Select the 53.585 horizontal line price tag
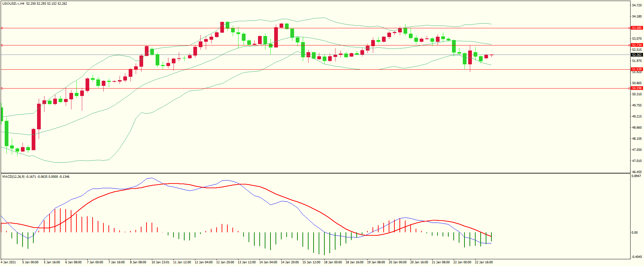 pyautogui.click(x=637, y=28)
